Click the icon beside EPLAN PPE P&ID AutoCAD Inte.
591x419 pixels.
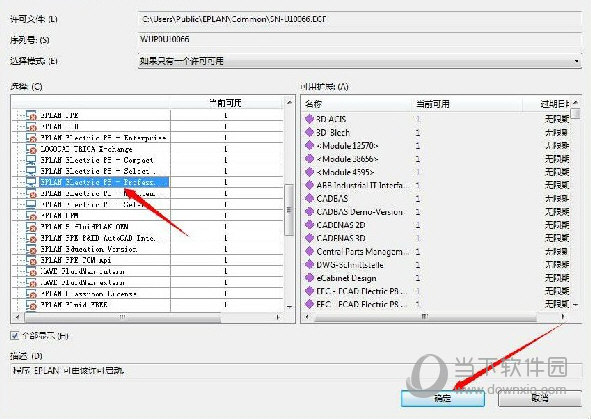click(x=31, y=238)
